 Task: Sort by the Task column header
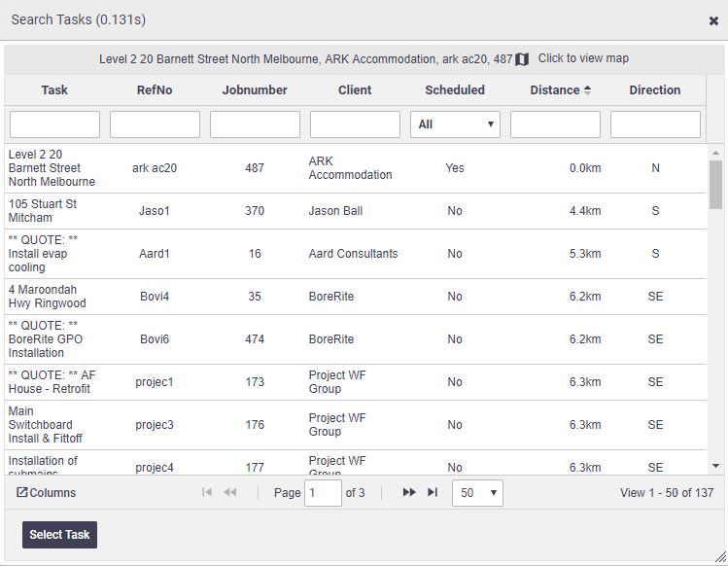[54, 90]
